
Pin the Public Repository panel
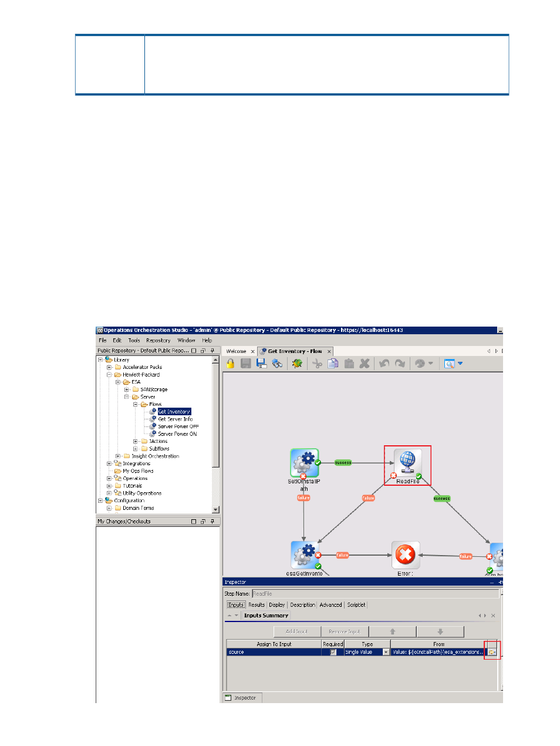coord(212,351)
